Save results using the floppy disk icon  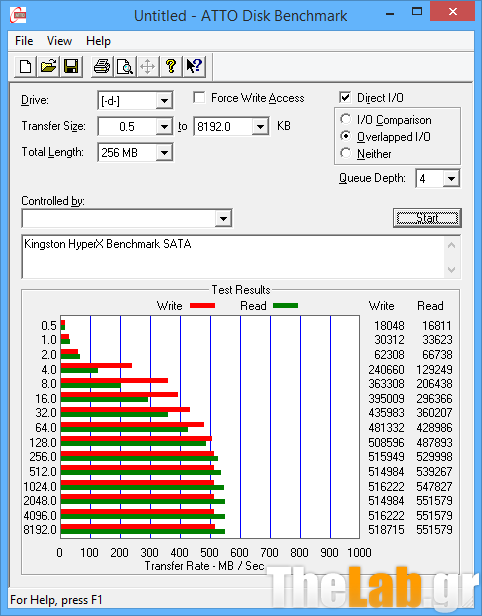pos(71,66)
